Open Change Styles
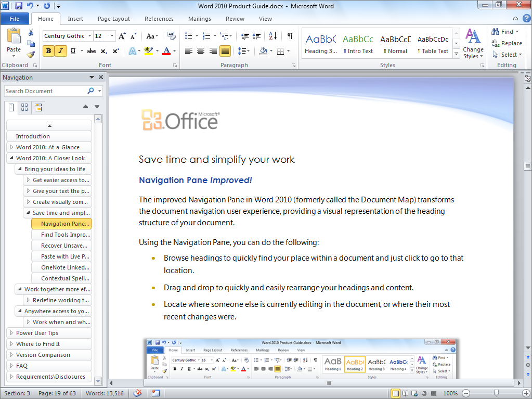Screen dimensions: 532x399 click(x=473, y=44)
